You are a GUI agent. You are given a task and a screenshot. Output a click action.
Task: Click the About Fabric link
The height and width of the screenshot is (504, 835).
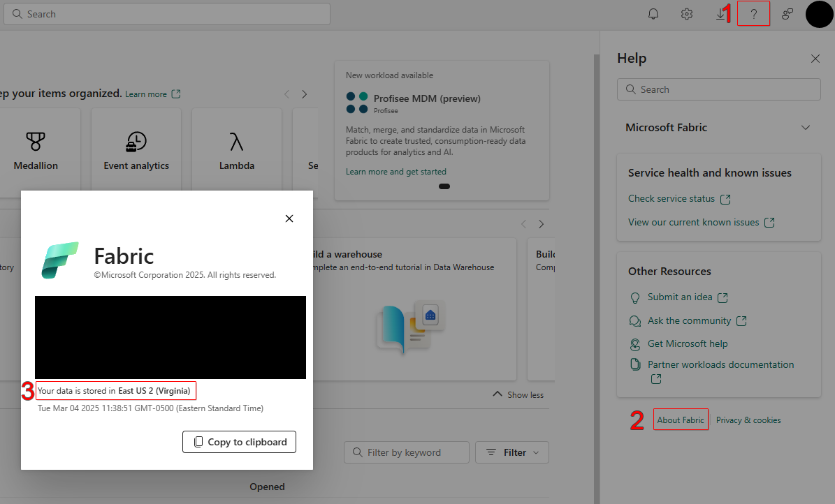click(681, 420)
